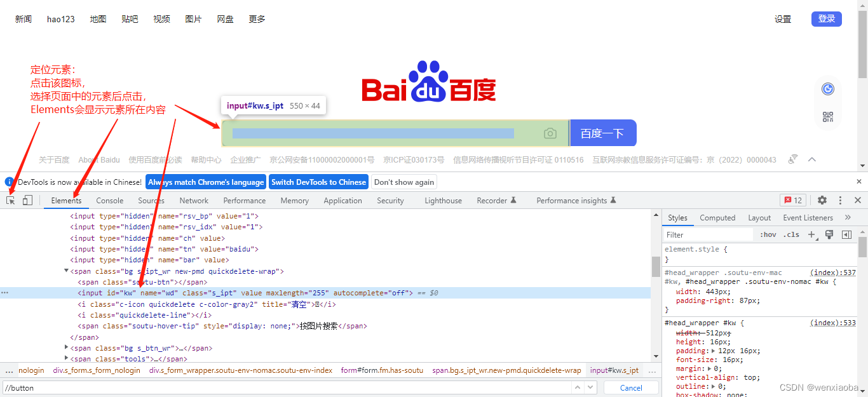Open the Performance tab
The width and height of the screenshot is (868, 397).
pos(245,201)
